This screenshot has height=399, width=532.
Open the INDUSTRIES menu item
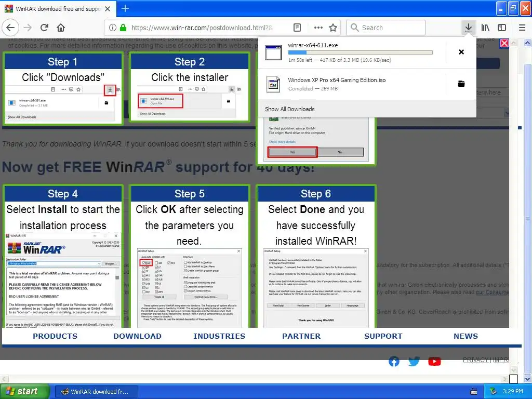coord(219,336)
